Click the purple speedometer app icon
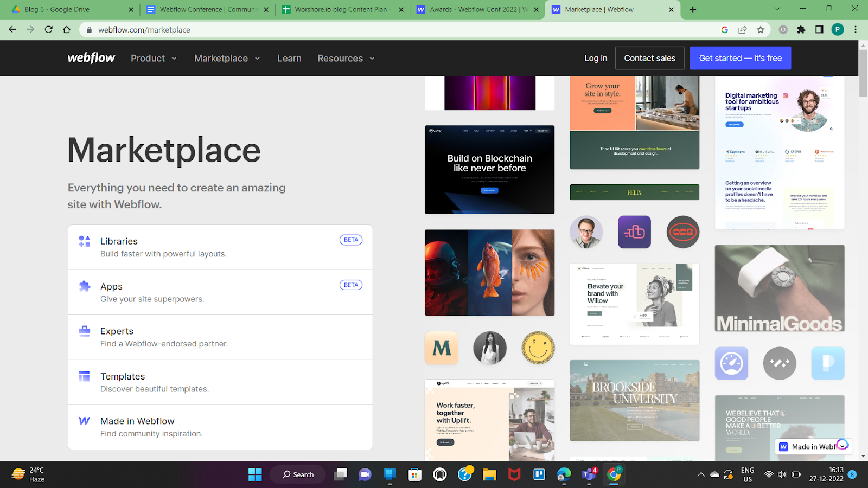Viewport: 868px width, 488px height. 731,363
